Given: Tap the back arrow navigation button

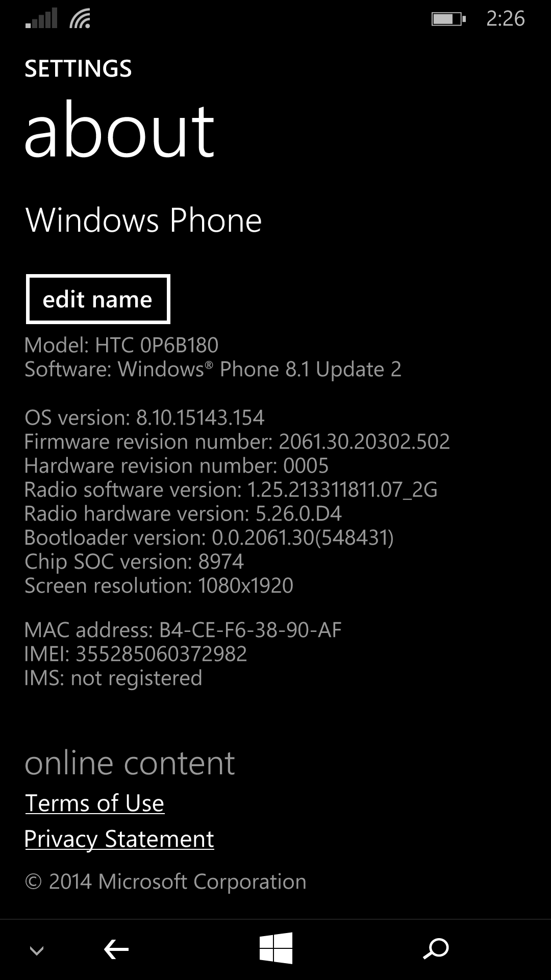Looking at the screenshot, I should point(116,950).
